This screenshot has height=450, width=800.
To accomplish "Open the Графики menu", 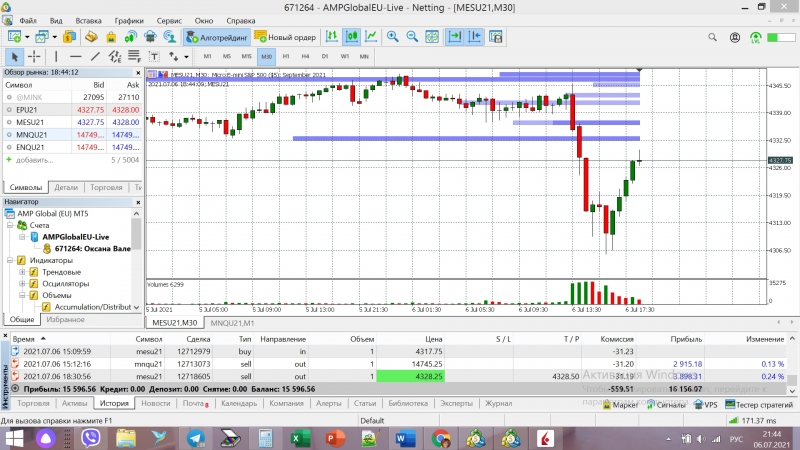I will (129, 21).
